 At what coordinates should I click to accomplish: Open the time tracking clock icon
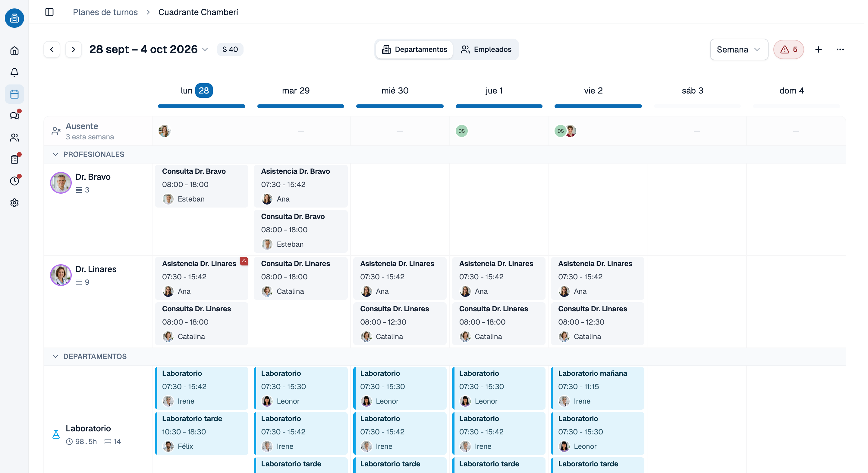coord(14,181)
